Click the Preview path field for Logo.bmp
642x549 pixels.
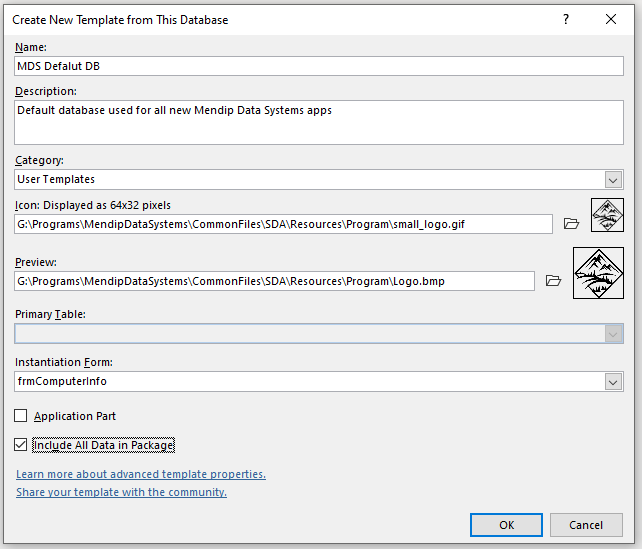pyautogui.click(x=274, y=281)
